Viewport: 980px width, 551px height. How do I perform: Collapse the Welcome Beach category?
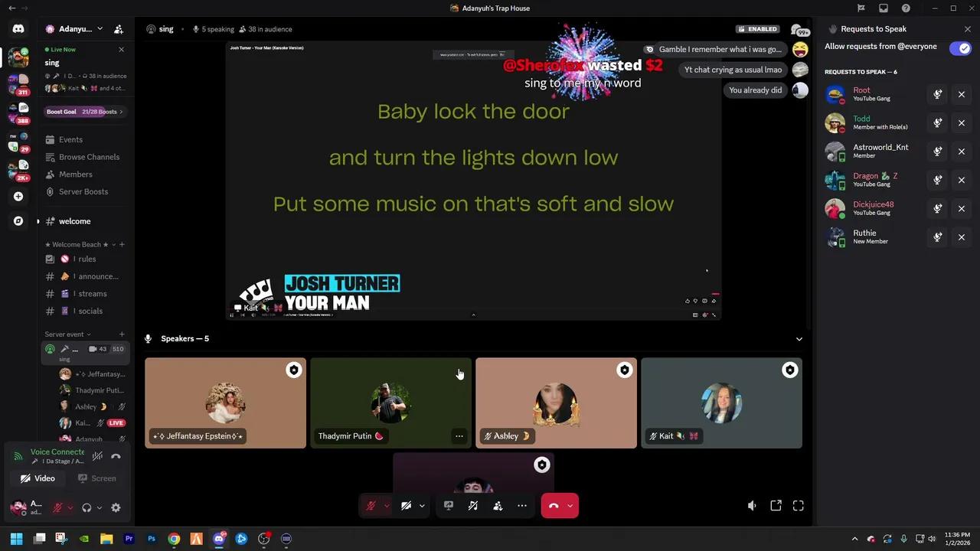(x=80, y=245)
